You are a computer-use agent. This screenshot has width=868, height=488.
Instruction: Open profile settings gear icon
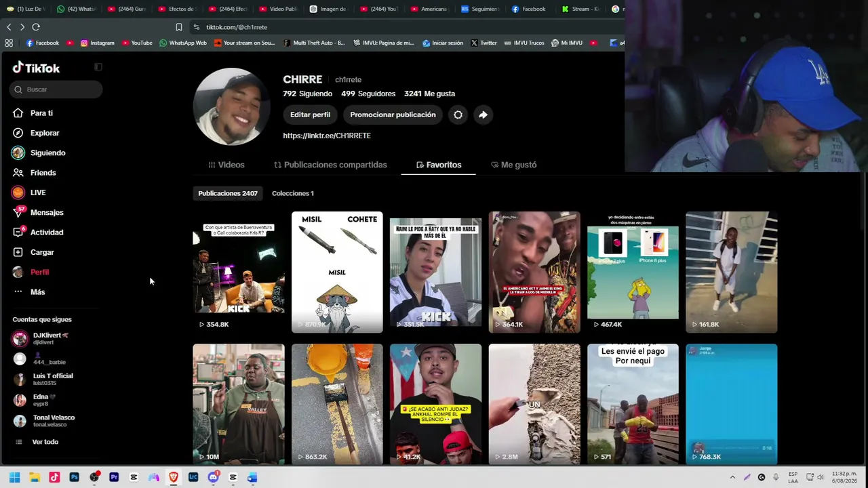458,115
